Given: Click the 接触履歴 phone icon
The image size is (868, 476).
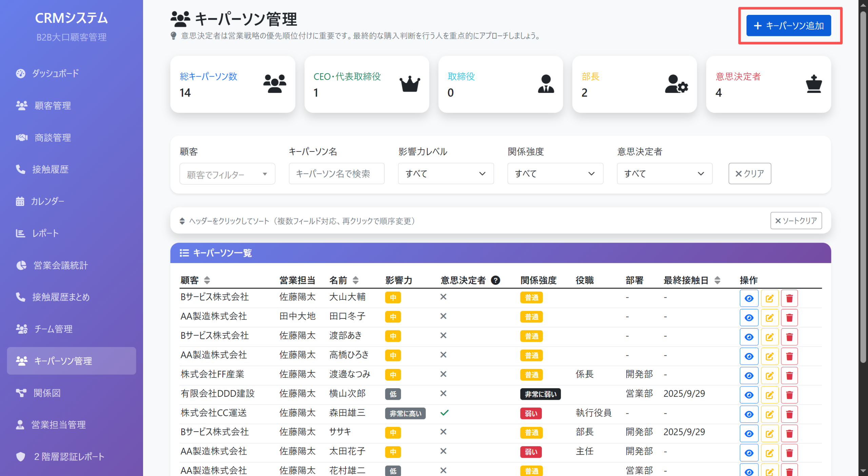Looking at the screenshot, I should [20, 169].
